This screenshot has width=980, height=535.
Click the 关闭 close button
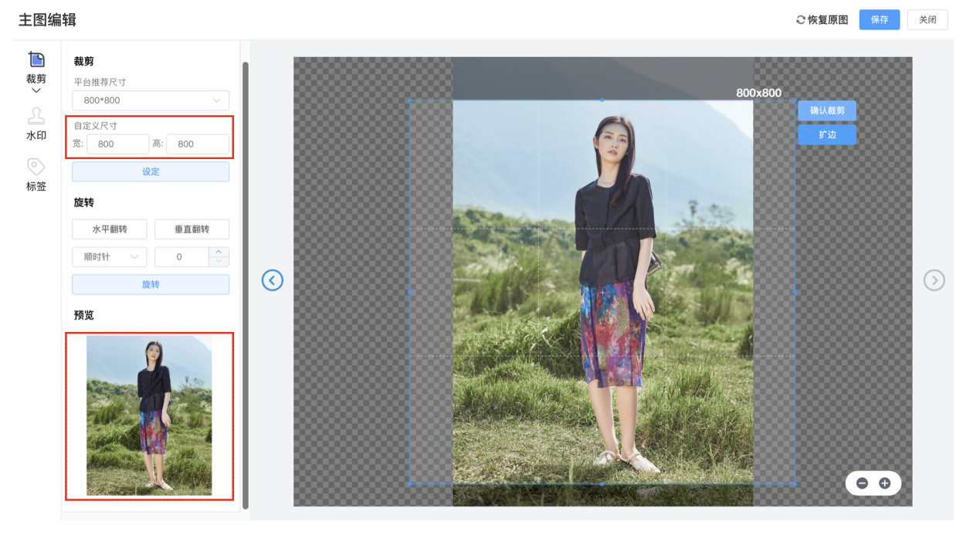click(927, 20)
